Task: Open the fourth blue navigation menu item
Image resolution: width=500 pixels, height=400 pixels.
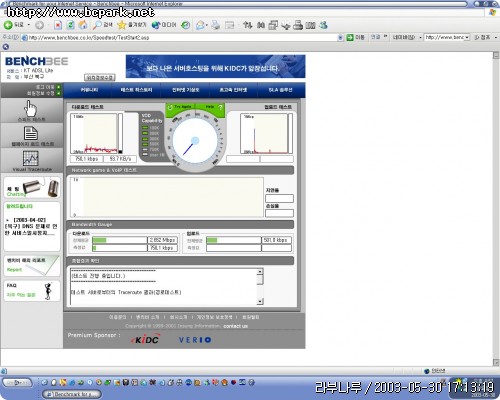Action: 233,90
